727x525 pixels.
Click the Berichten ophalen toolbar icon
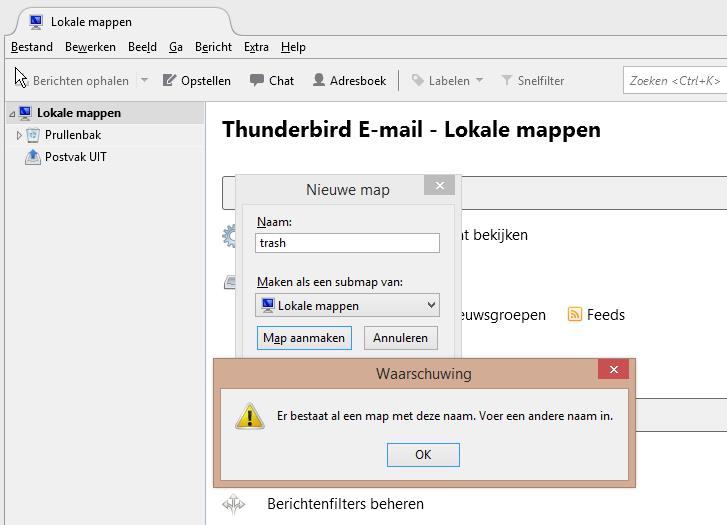[x=22, y=80]
